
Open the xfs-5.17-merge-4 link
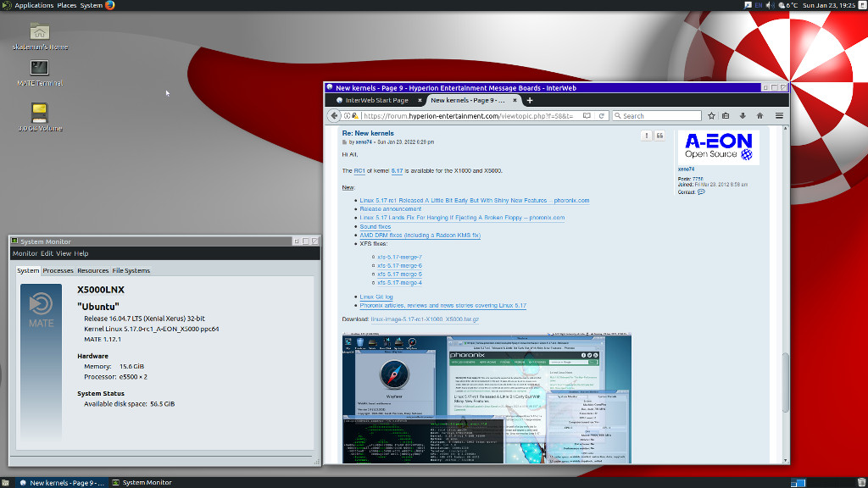(400, 283)
